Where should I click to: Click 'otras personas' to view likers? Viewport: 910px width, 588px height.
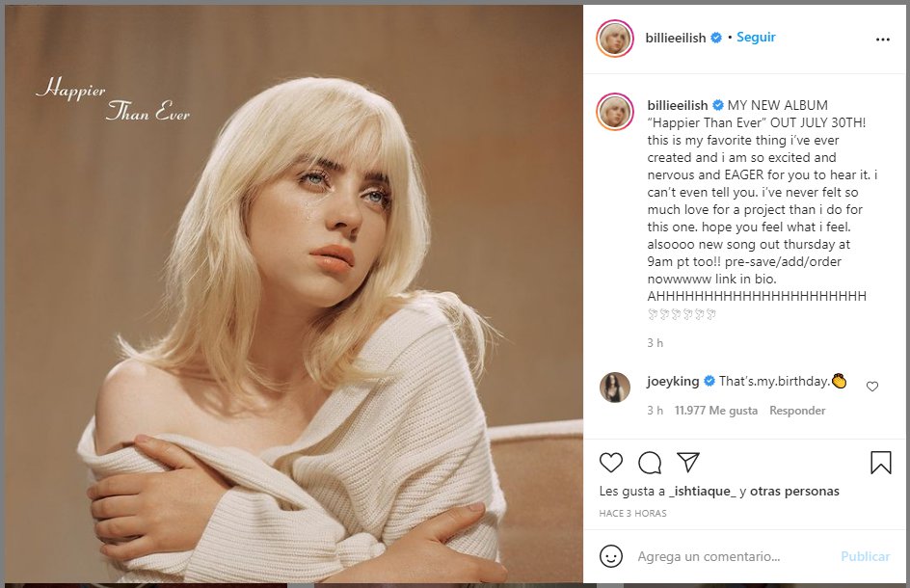tap(797, 492)
